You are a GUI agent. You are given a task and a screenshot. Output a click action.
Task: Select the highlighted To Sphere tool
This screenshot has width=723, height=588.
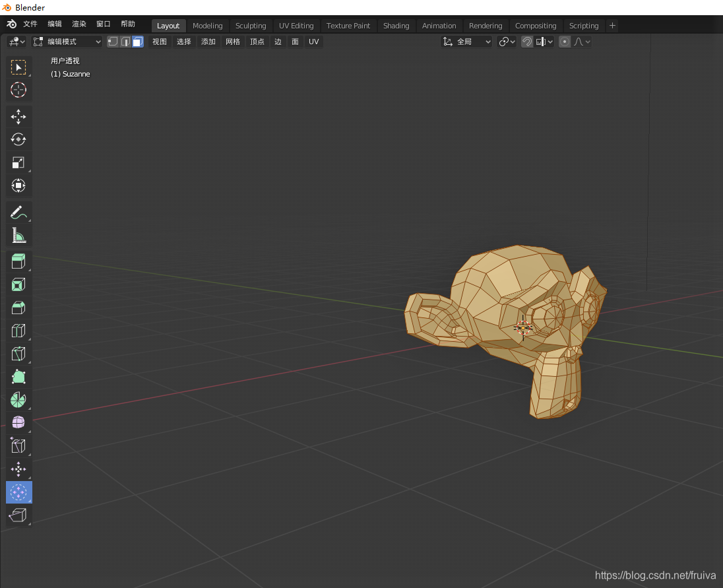pyautogui.click(x=18, y=492)
